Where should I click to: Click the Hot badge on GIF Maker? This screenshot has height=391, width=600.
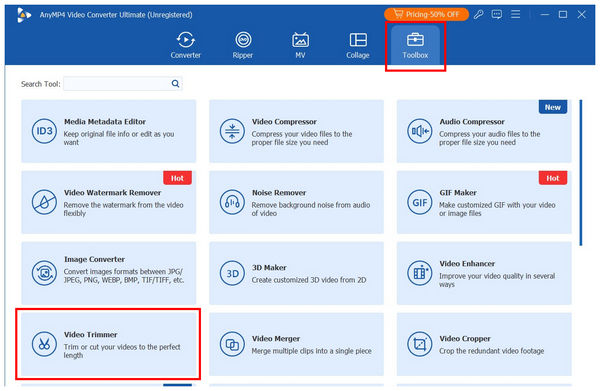tap(553, 178)
